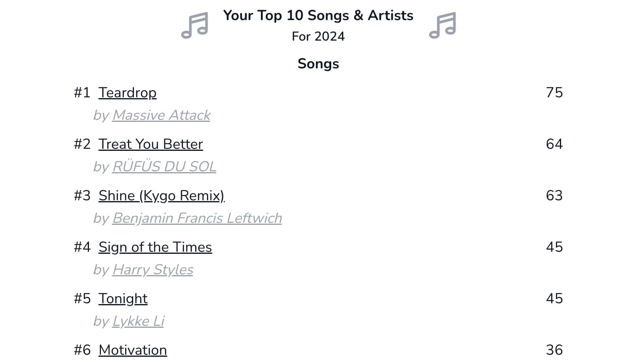Open the Motivation song link

click(x=132, y=350)
